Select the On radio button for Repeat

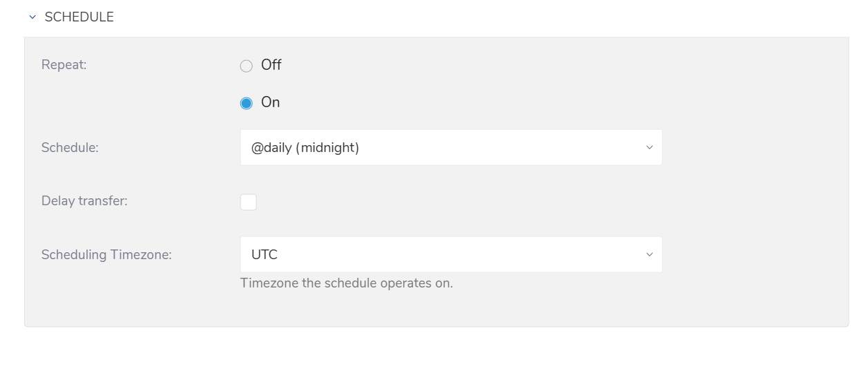[x=247, y=104]
